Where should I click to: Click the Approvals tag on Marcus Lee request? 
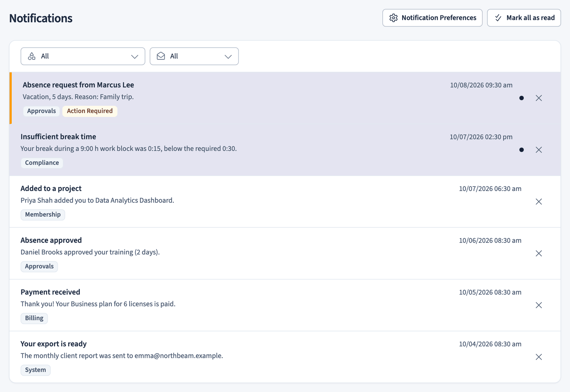coord(41,111)
